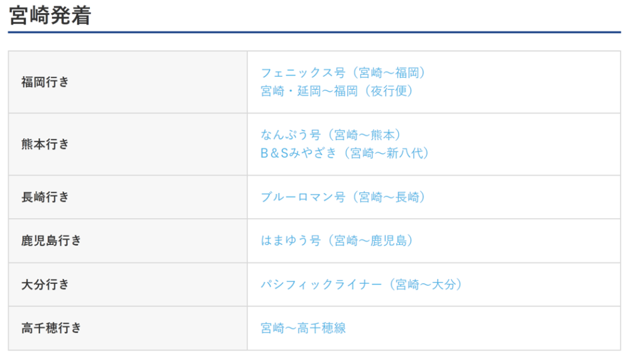Viewport: 644px width, 360px height.
Task: Select the 宮崎～高千穂線 link
Action: point(303,328)
